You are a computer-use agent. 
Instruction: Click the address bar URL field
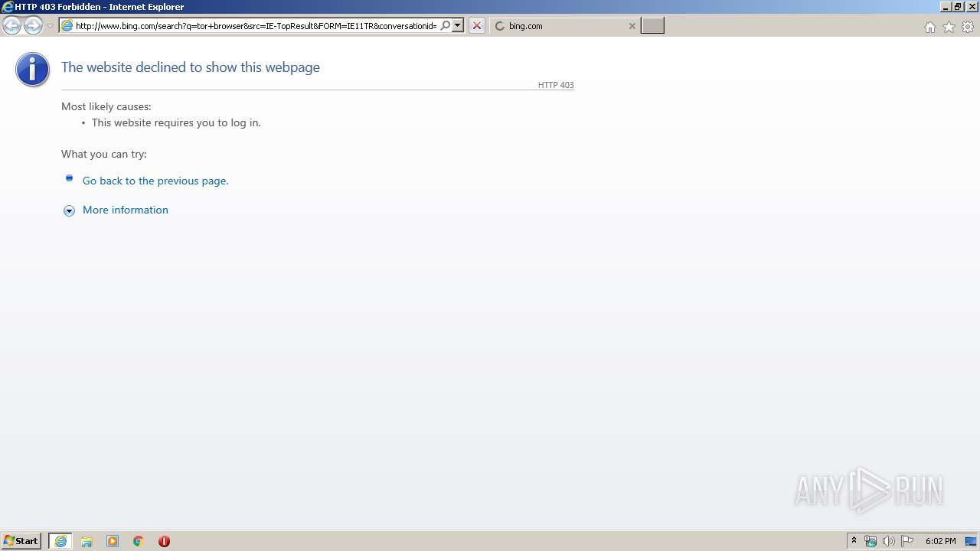coord(256,26)
